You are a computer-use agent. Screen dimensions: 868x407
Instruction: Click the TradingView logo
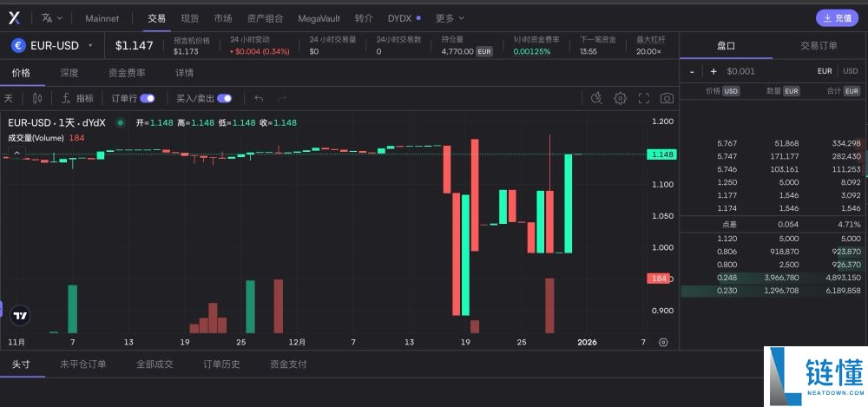click(x=21, y=316)
